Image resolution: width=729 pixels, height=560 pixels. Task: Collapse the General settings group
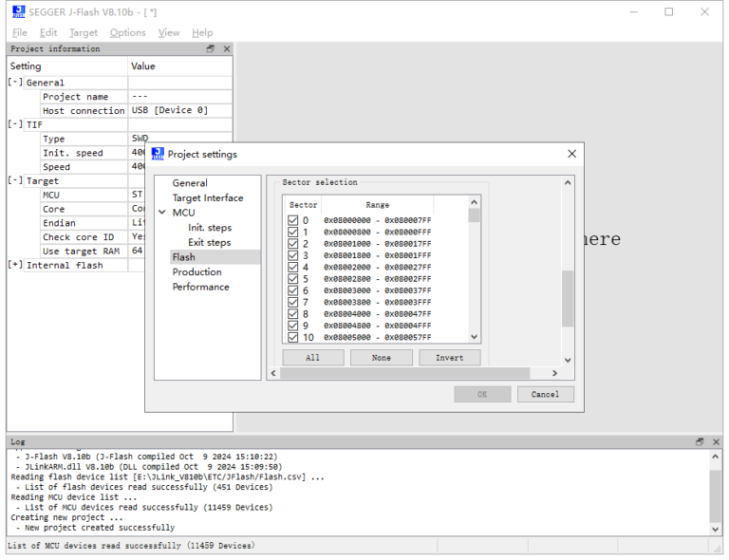[x=15, y=83]
